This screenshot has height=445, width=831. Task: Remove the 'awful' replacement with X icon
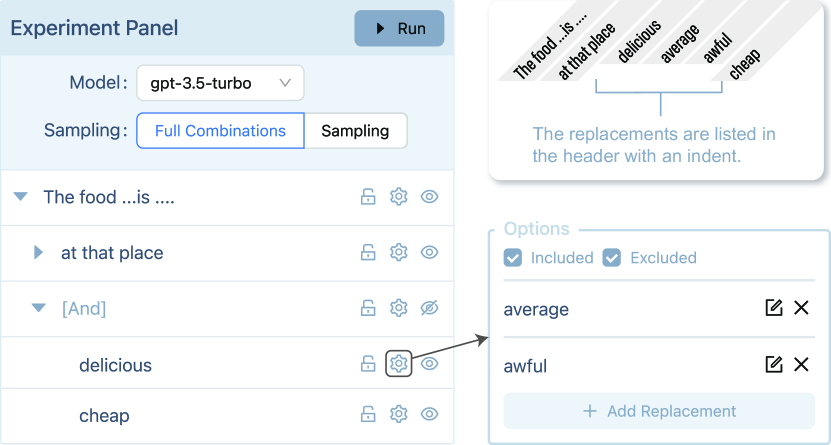(x=801, y=364)
